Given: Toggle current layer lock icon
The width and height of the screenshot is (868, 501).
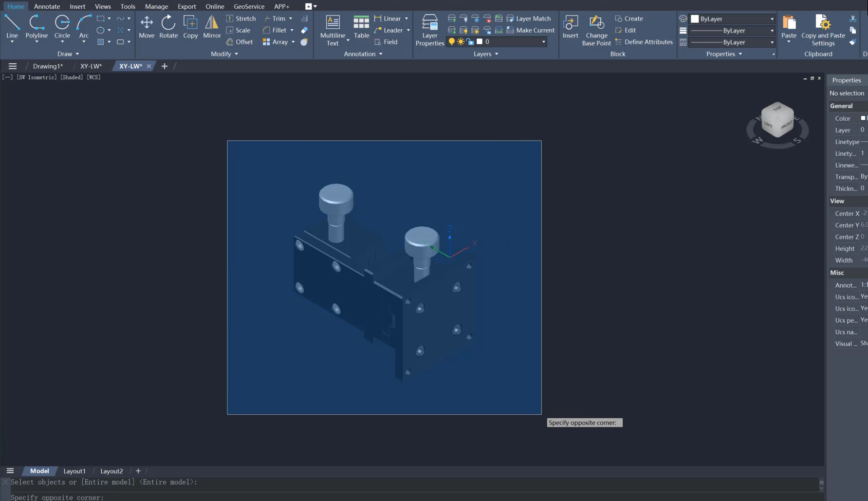Looking at the screenshot, I should click(x=470, y=42).
